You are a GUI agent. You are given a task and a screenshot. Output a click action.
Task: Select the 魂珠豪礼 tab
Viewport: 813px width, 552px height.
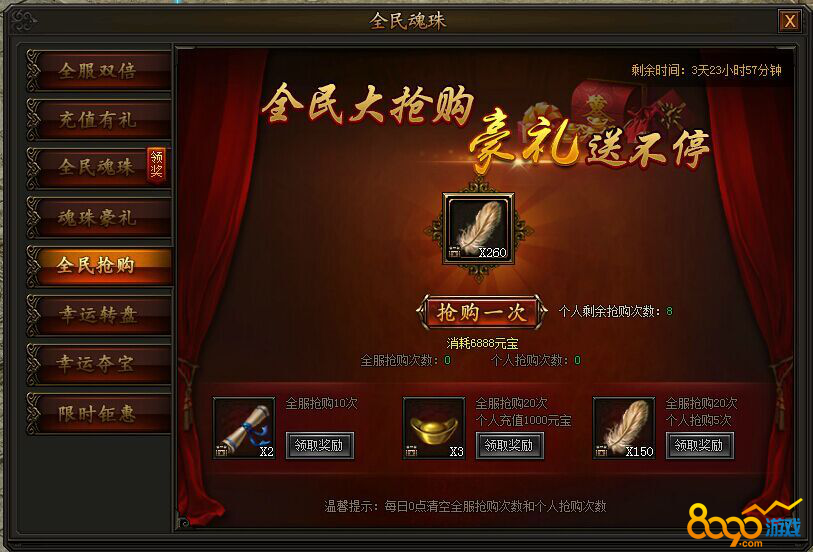99,218
